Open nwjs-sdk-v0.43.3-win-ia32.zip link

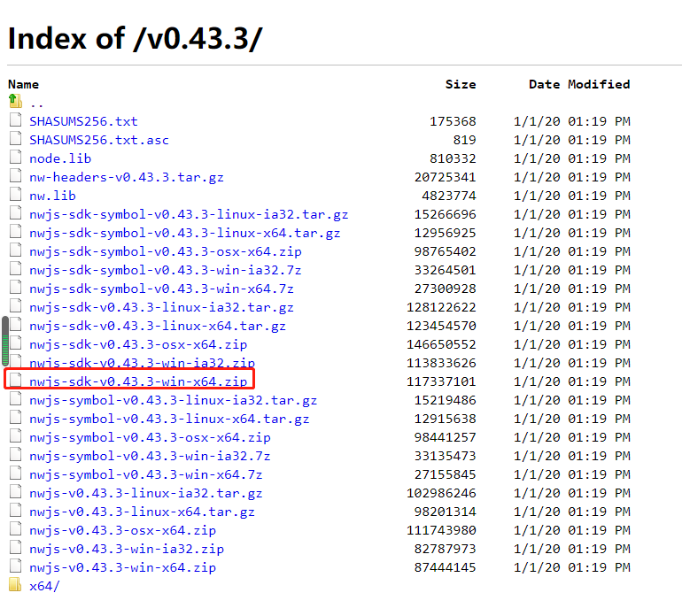[143, 363]
